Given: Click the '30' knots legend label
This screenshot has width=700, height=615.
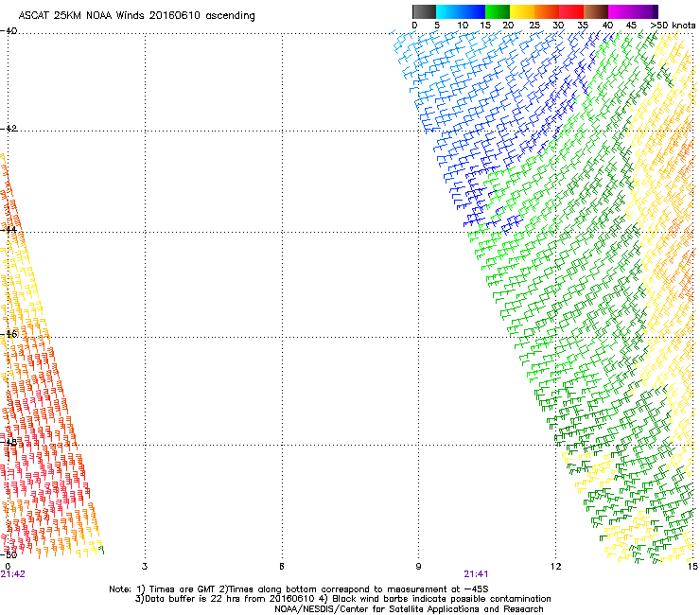Looking at the screenshot, I should (x=558, y=26).
